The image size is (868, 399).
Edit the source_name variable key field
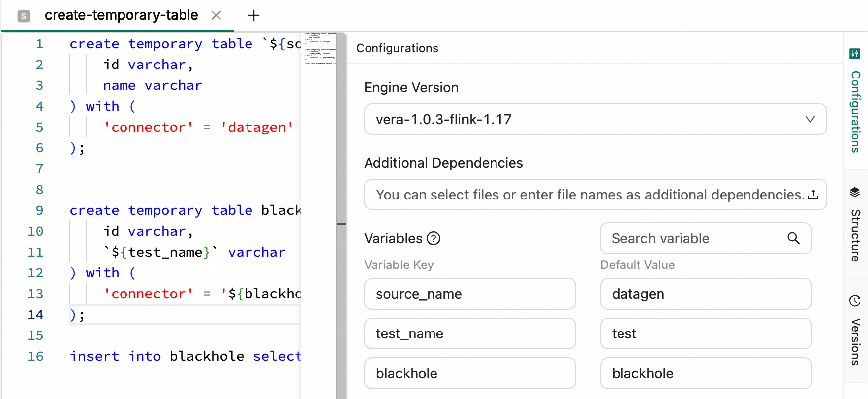point(470,294)
